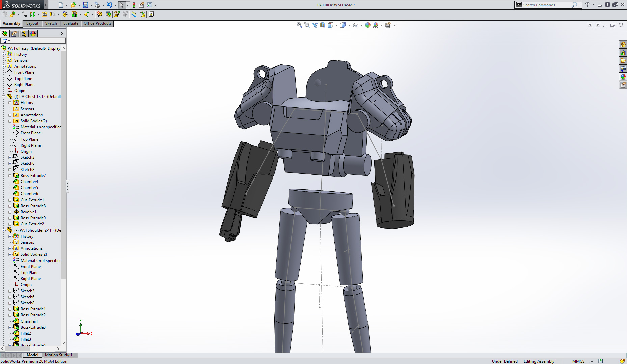Click the Assembly Features icon
This screenshot has width=627, height=364.
click(74, 14)
